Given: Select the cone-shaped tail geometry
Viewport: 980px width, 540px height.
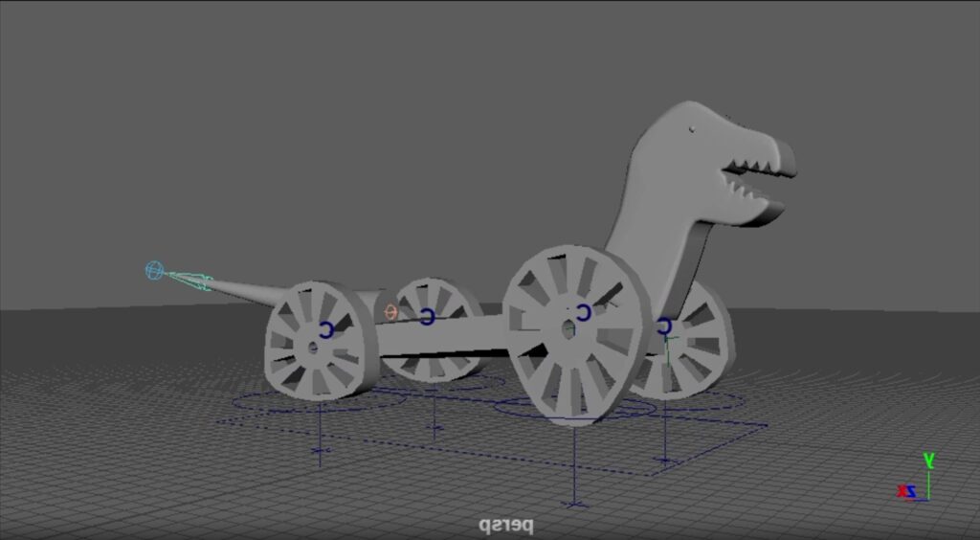Looking at the screenshot, I should pyautogui.click(x=246, y=292).
